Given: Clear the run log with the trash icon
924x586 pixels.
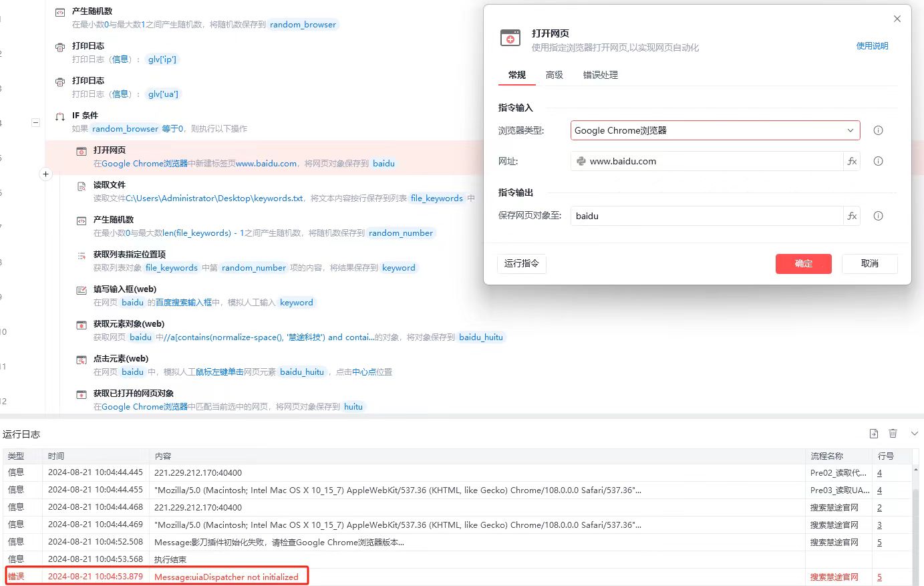Looking at the screenshot, I should point(893,434).
